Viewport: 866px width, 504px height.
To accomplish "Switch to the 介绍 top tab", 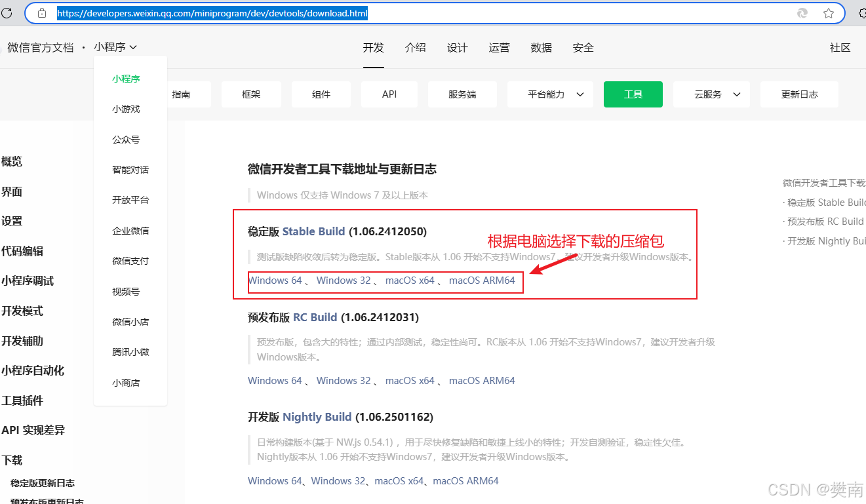I will (416, 47).
